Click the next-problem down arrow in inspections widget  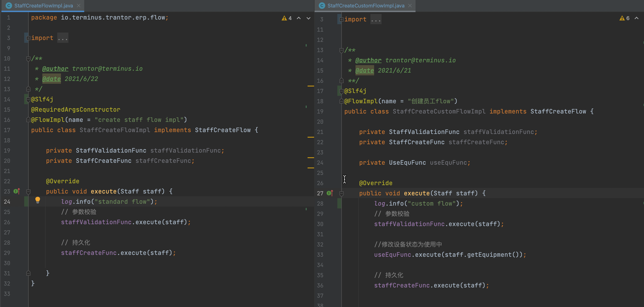[x=308, y=18]
